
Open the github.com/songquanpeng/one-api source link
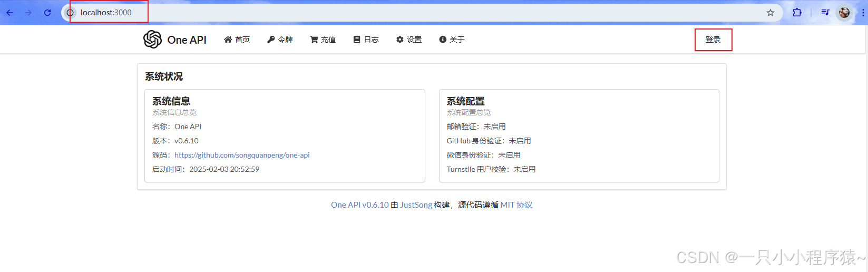242,155
